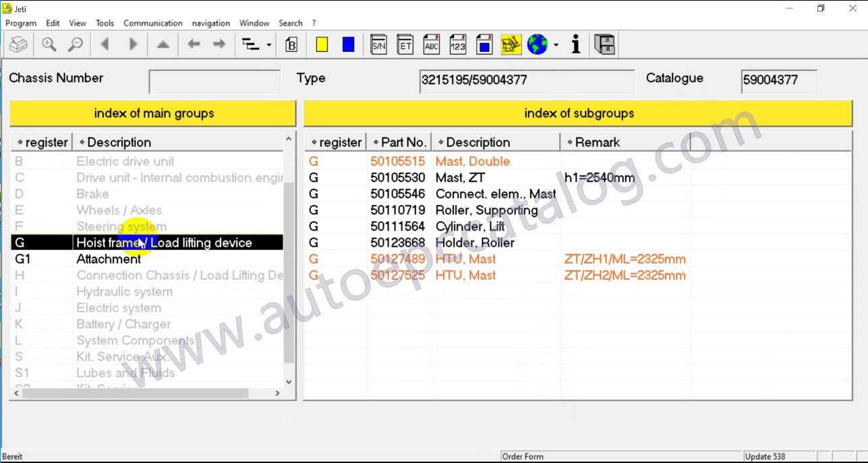This screenshot has width=868, height=463.
Task: Open the S/N serial number search
Action: click(x=378, y=44)
